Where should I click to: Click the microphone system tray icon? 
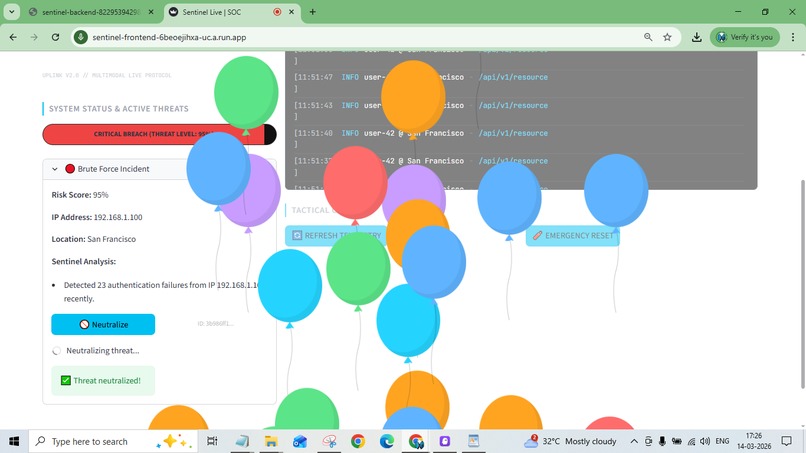coord(662,441)
